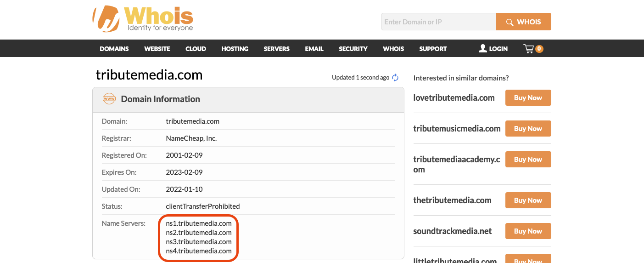
Task: Click the orange WHOIS search button
Action: point(524,22)
